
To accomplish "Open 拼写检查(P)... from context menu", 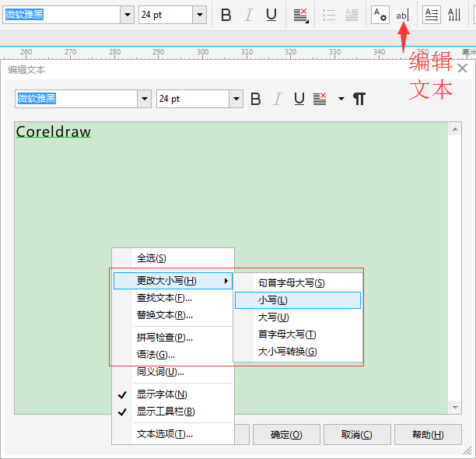I will point(173,338).
